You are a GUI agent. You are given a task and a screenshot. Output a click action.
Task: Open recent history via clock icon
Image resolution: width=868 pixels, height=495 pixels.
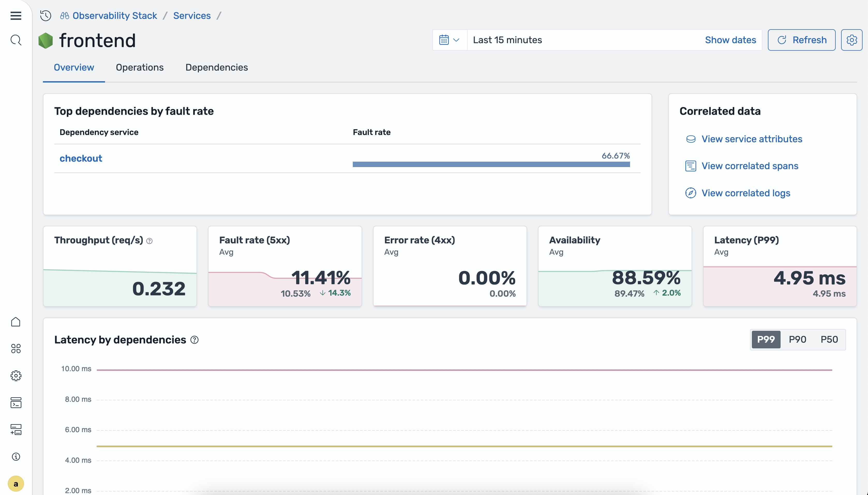pyautogui.click(x=45, y=16)
